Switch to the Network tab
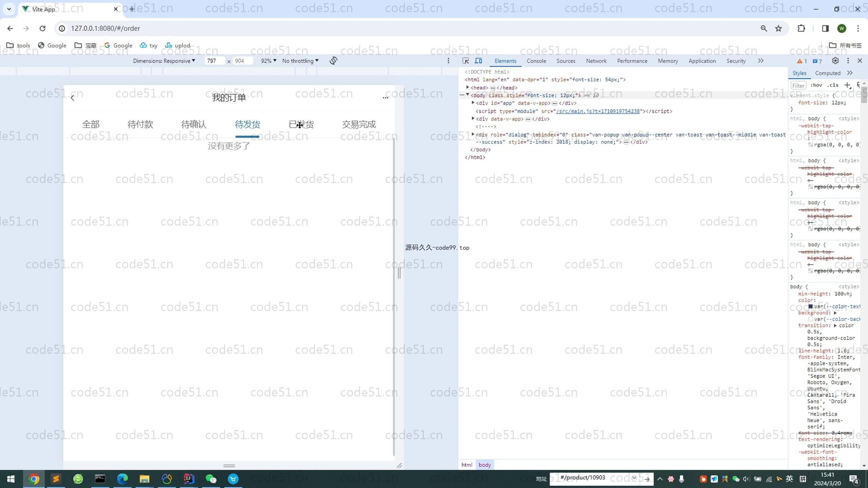This screenshot has height=488, width=868. [596, 61]
